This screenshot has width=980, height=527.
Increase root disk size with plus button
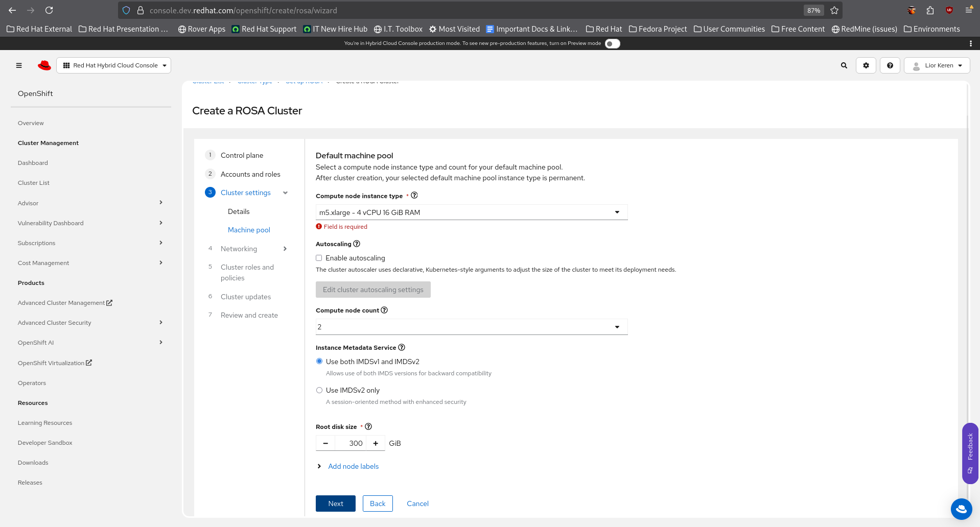click(x=376, y=443)
